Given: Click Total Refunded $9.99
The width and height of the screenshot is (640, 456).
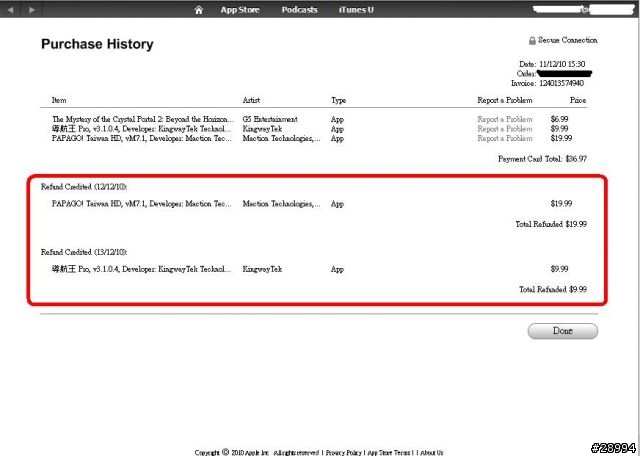Looking at the screenshot, I should (x=553, y=289).
